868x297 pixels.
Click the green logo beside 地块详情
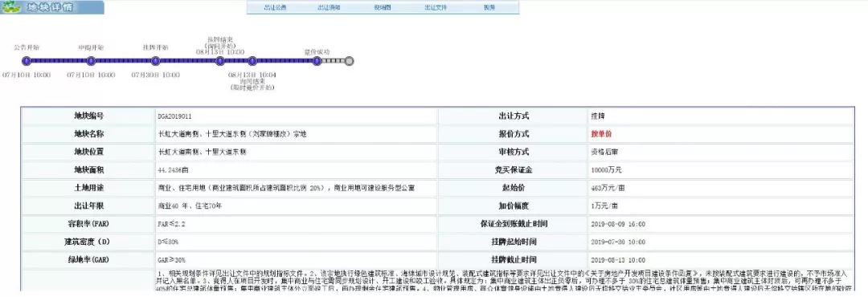coord(10,8)
